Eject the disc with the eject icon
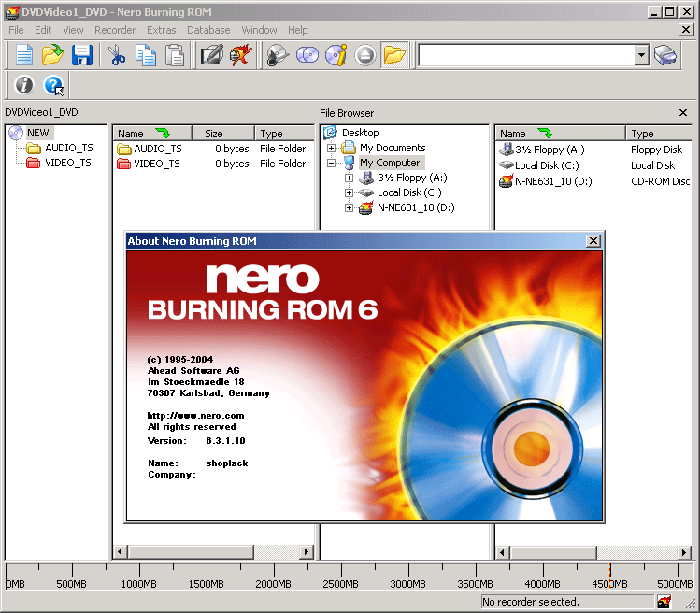 click(x=365, y=55)
